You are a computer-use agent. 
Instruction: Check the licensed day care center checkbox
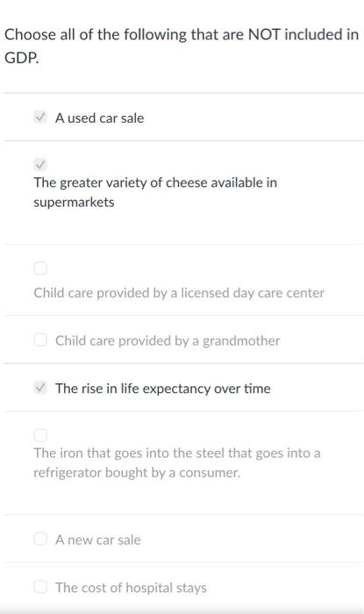(x=40, y=268)
